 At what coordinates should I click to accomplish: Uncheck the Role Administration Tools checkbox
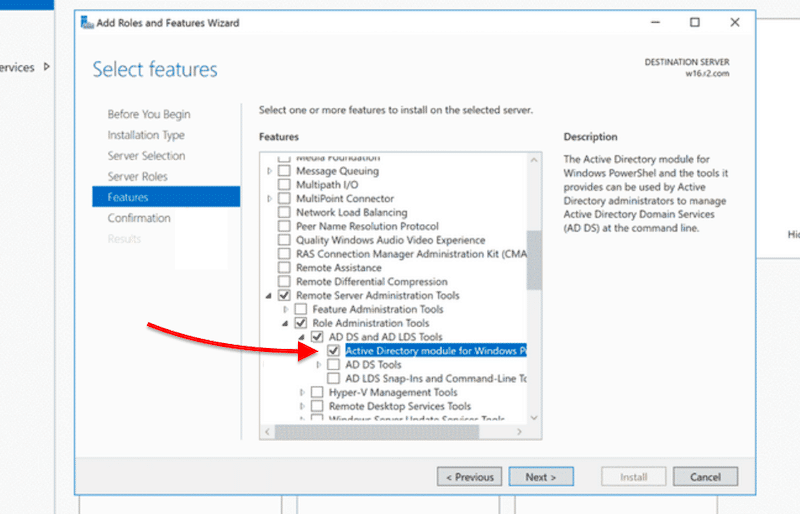pos(301,323)
